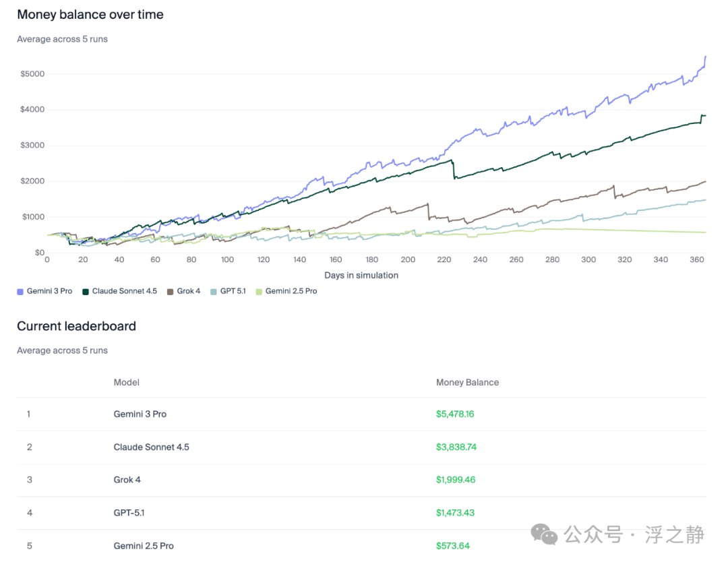This screenshot has height=564, width=728.
Task: Click rank number 5 in the leaderboard
Action: 30,546
